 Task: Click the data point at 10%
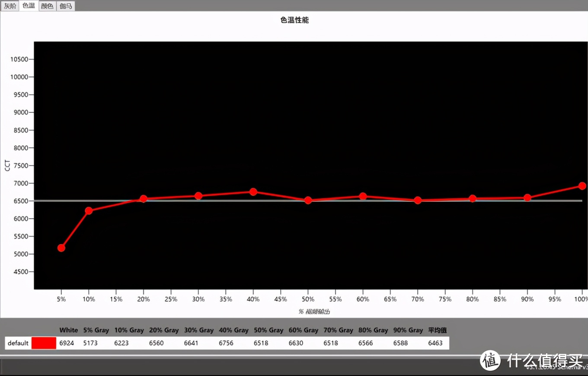(88, 210)
